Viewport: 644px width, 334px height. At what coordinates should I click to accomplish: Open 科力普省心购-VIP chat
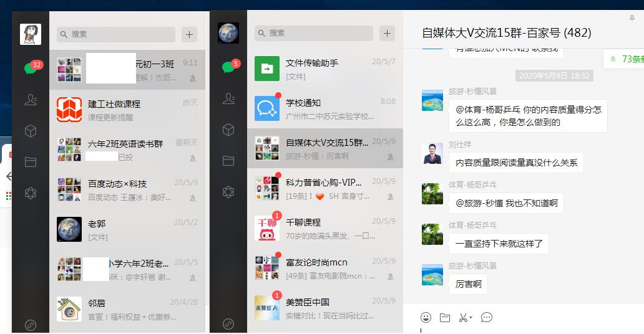[x=325, y=188]
